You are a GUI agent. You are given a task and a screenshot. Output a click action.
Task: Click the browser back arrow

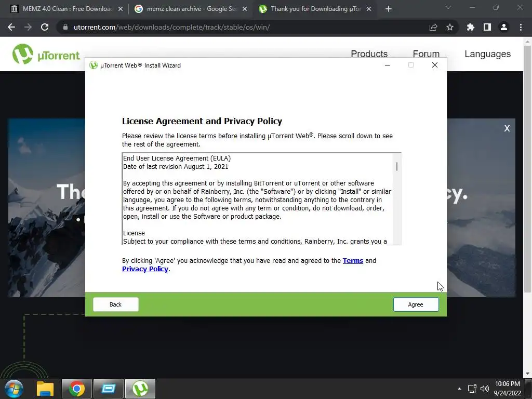[11, 27]
